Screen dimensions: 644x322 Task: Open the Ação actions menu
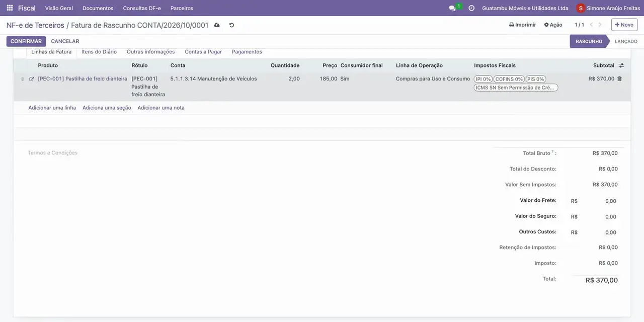(x=553, y=25)
